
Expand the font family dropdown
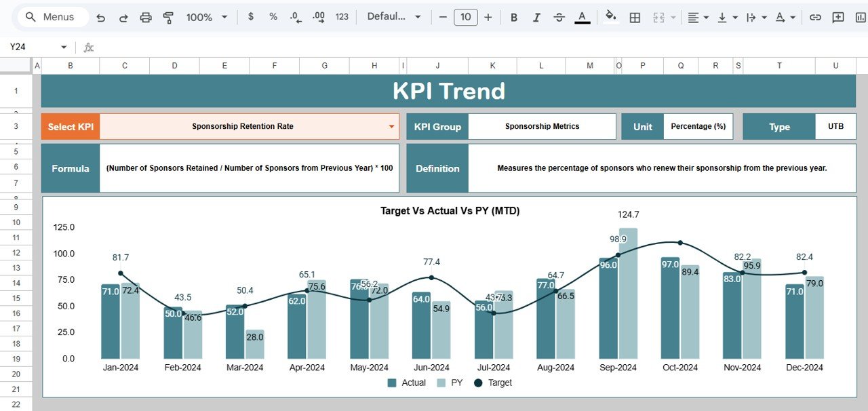click(417, 17)
